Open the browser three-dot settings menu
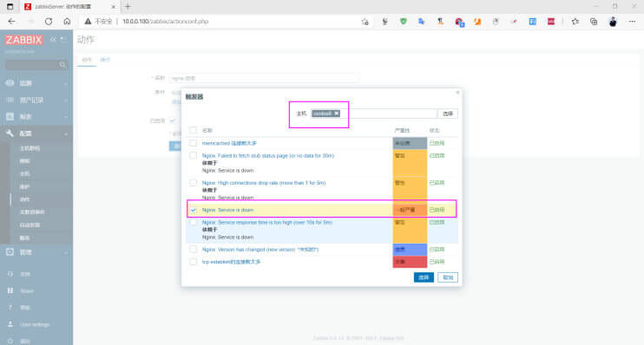The width and height of the screenshot is (644, 345). click(x=632, y=22)
